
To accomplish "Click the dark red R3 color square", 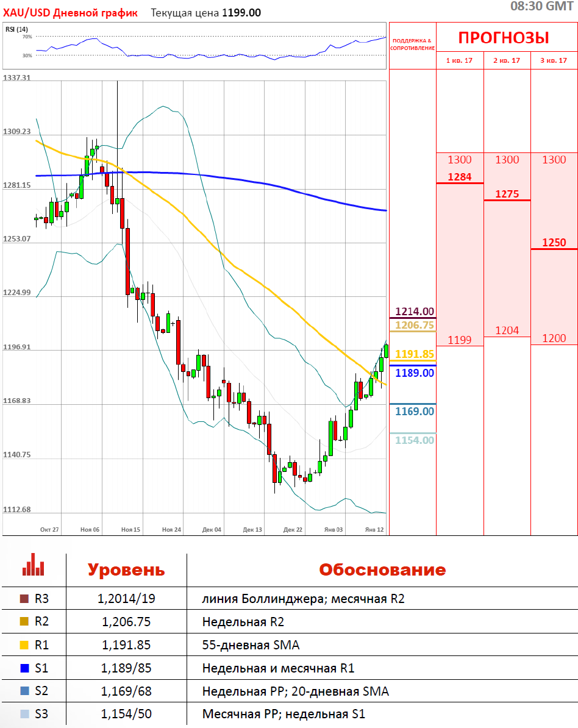I will point(24,599).
